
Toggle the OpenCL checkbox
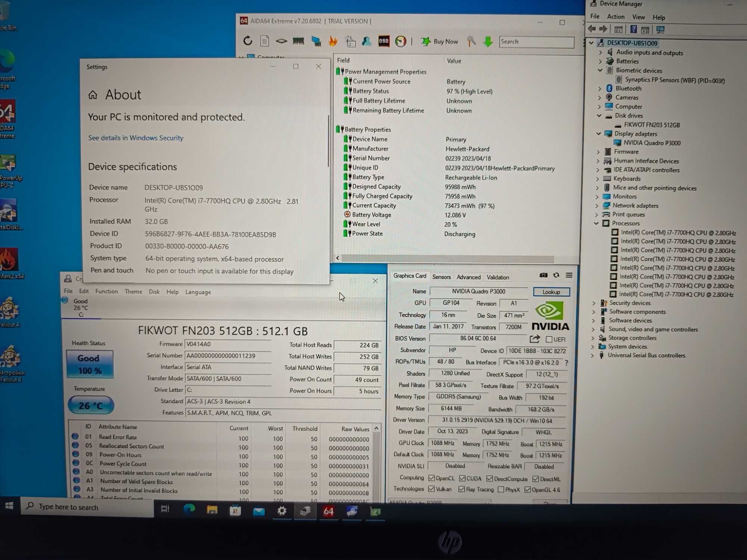coord(432,478)
